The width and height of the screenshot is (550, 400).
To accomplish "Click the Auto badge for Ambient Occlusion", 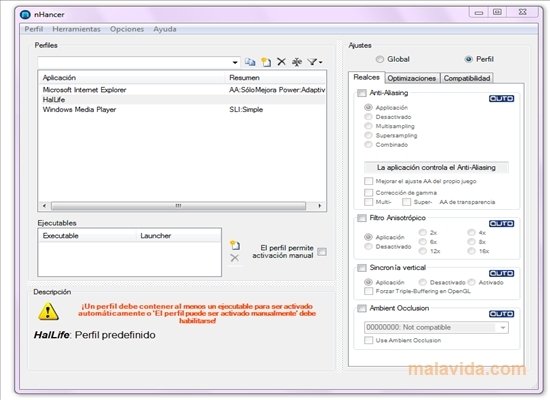I will [x=501, y=314].
